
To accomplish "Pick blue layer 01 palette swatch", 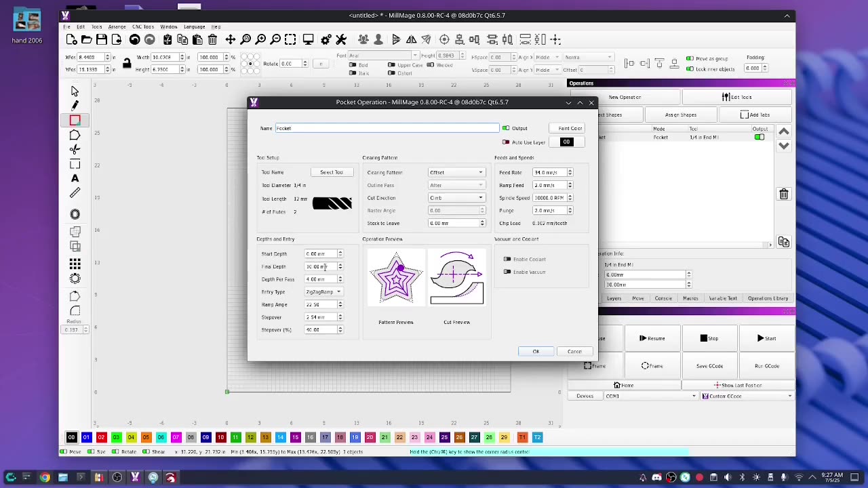I will click(86, 437).
